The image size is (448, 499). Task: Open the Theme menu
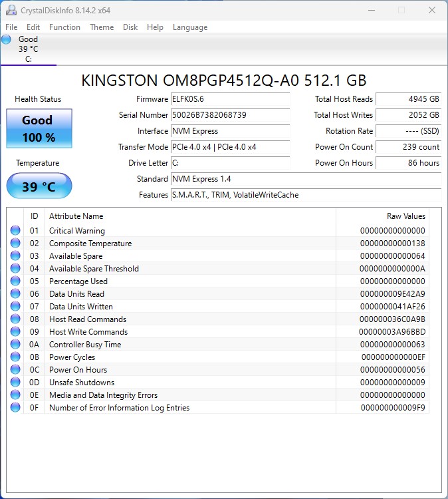click(102, 27)
